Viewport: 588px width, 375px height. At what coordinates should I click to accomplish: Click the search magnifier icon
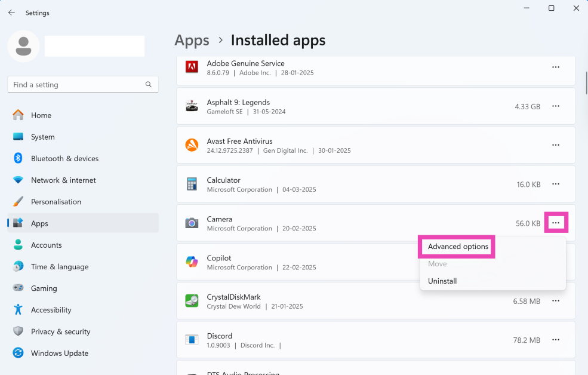click(x=149, y=85)
